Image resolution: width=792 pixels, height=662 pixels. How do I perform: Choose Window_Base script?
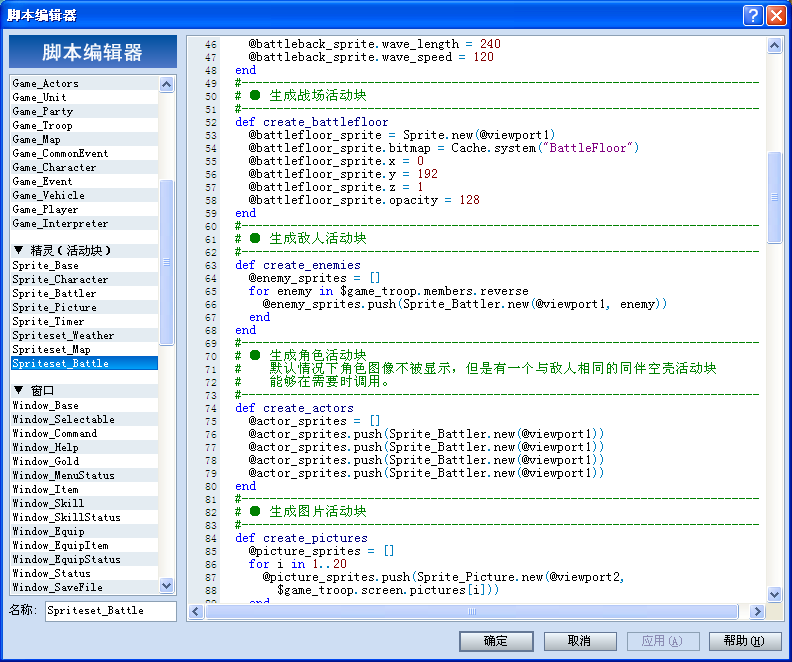[x=84, y=405]
